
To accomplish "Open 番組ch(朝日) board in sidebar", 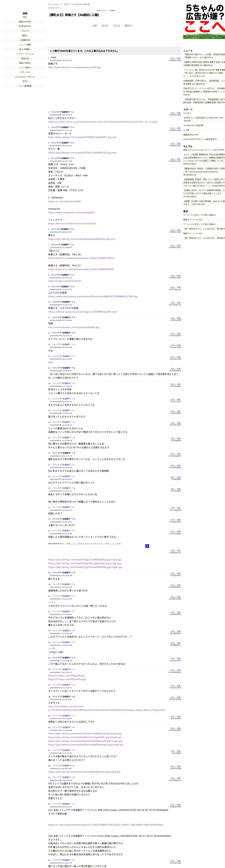I will pyautogui.click(x=25, y=63).
